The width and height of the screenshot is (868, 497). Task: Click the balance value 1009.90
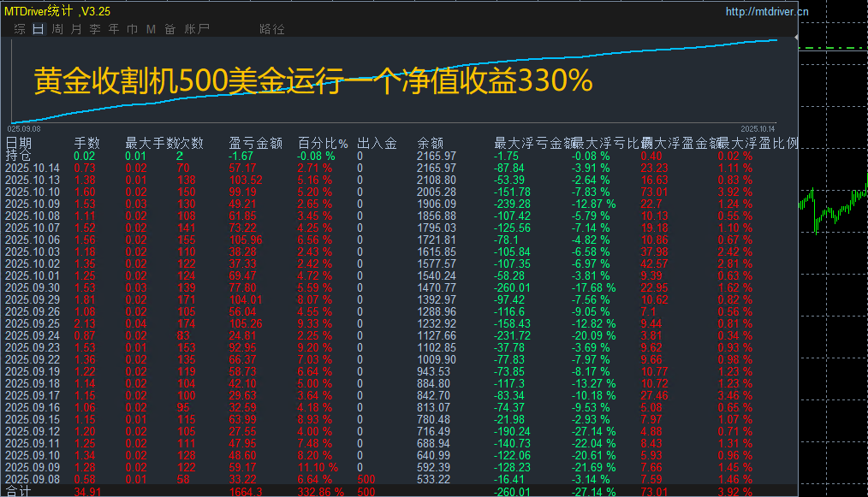coord(437,360)
